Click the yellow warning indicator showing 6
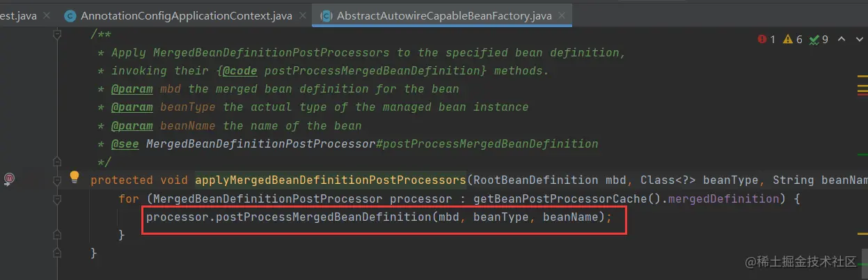 pos(793,40)
